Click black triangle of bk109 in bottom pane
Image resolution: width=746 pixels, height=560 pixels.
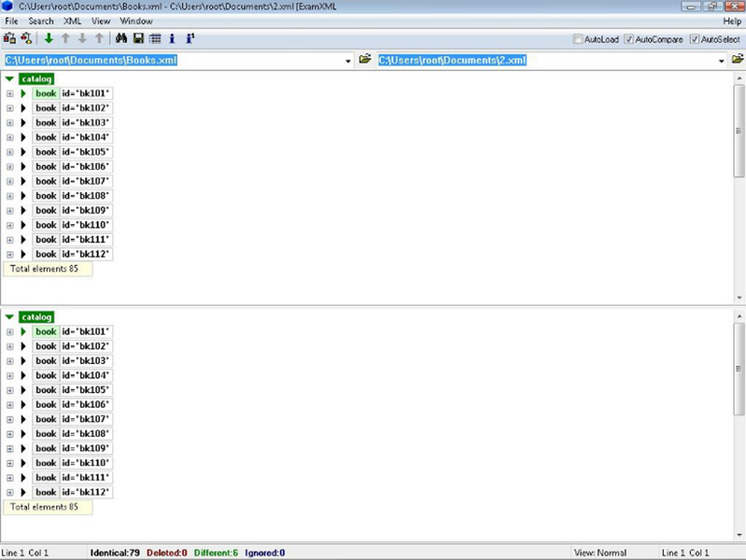click(22, 449)
